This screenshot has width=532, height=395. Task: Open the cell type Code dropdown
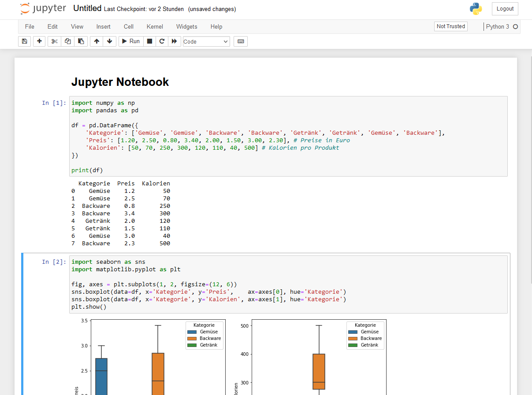tap(206, 41)
